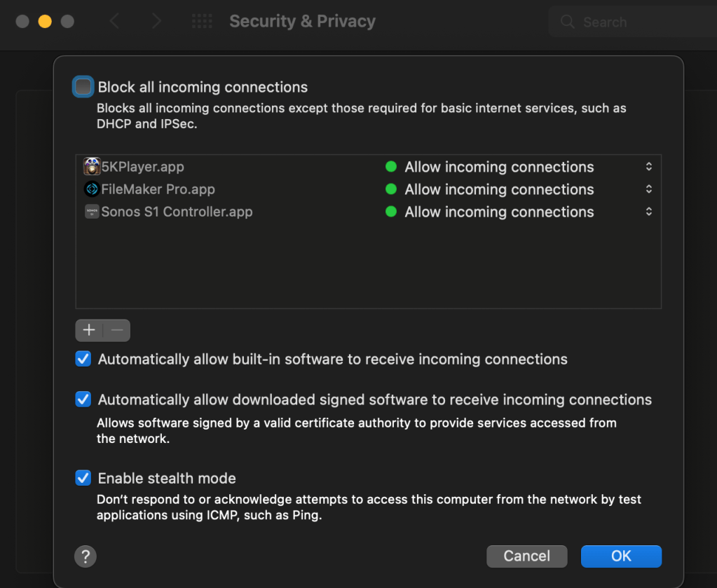Click the Sonos S1 Controller app icon
Viewport: 717px width, 588px height.
(92, 212)
